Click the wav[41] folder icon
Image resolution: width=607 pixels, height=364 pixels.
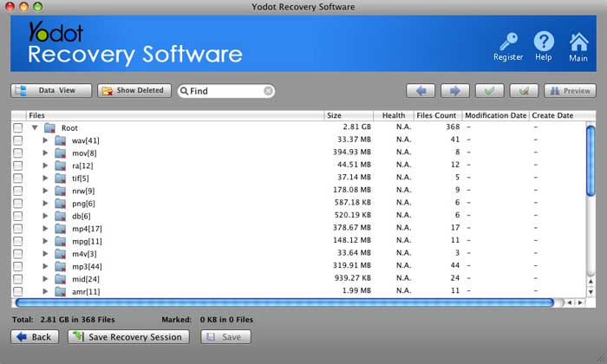[61, 140]
